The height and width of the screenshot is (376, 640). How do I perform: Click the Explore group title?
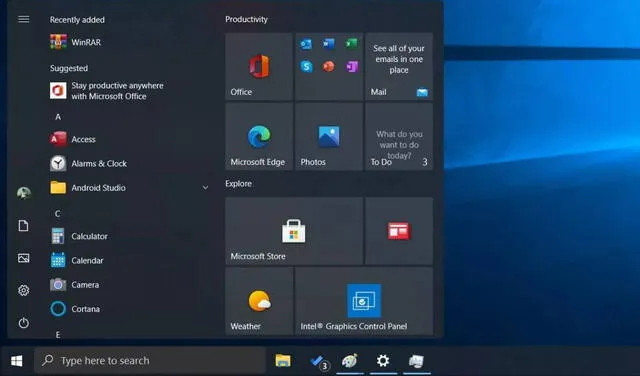pyautogui.click(x=238, y=184)
